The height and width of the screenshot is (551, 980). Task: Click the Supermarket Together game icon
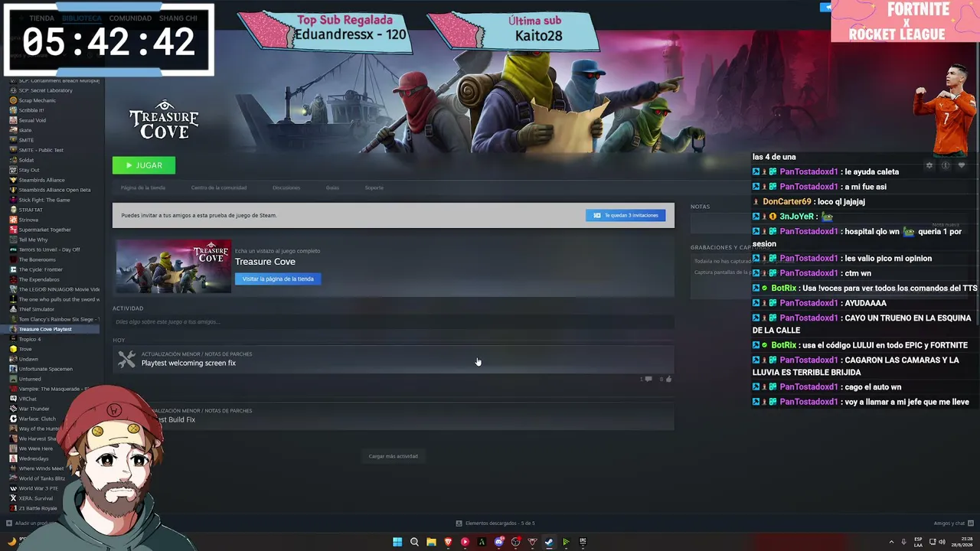(x=13, y=230)
